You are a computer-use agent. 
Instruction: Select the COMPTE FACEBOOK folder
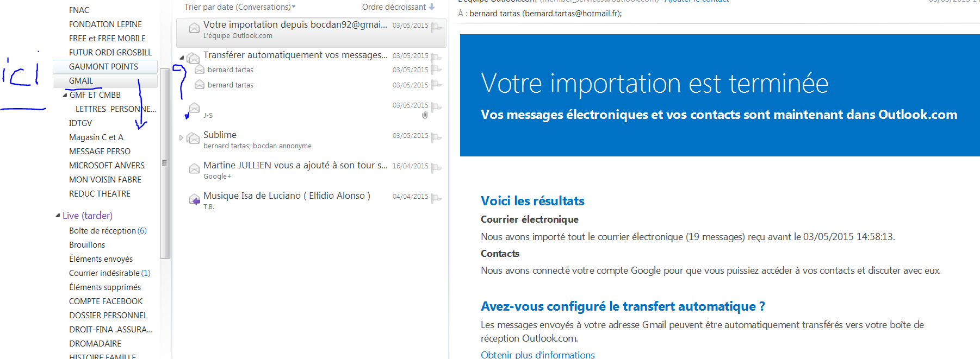pos(106,301)
